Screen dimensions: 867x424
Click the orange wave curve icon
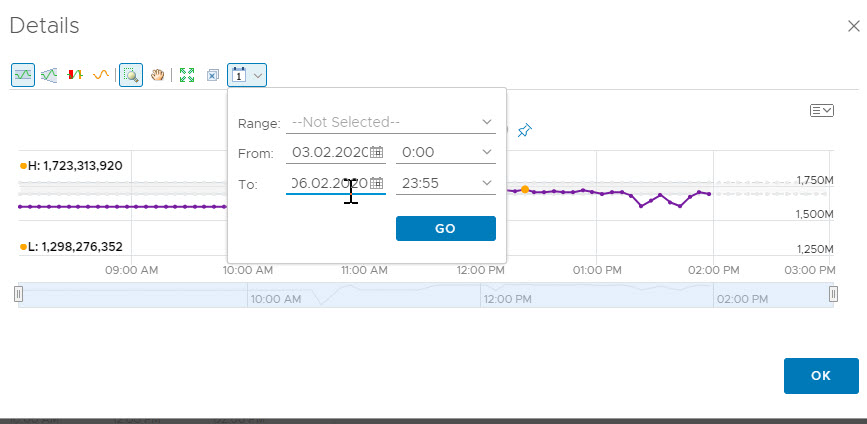(100, 75)
